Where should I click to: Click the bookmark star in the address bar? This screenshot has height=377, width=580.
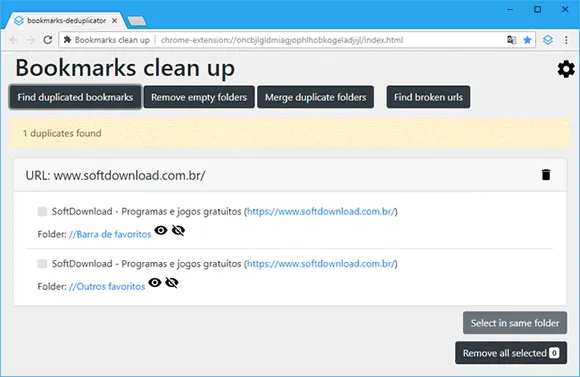pos(527,40)
